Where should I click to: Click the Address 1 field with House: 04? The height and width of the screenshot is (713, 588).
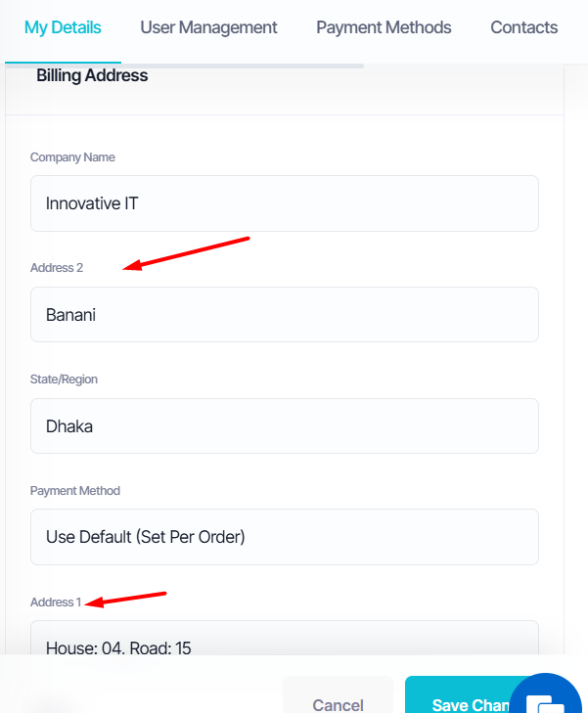pyautogui.click(x=285, y=638)
